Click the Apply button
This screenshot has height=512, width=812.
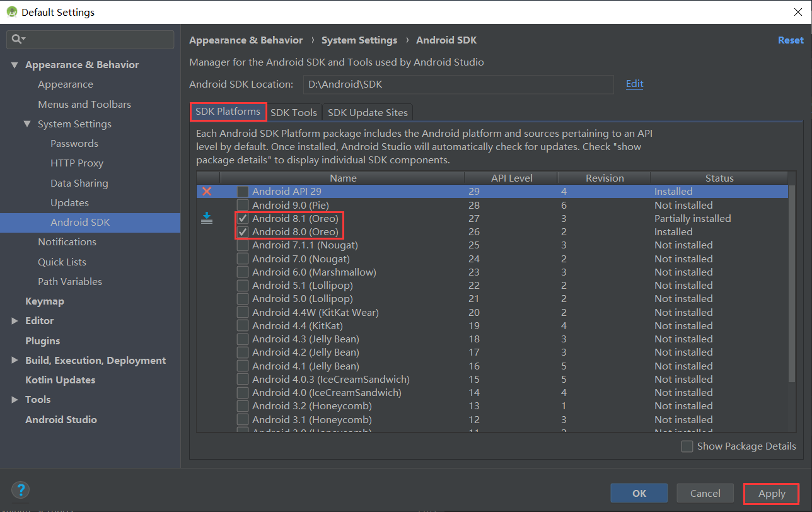pyautogui.click(x=772, y=493)
